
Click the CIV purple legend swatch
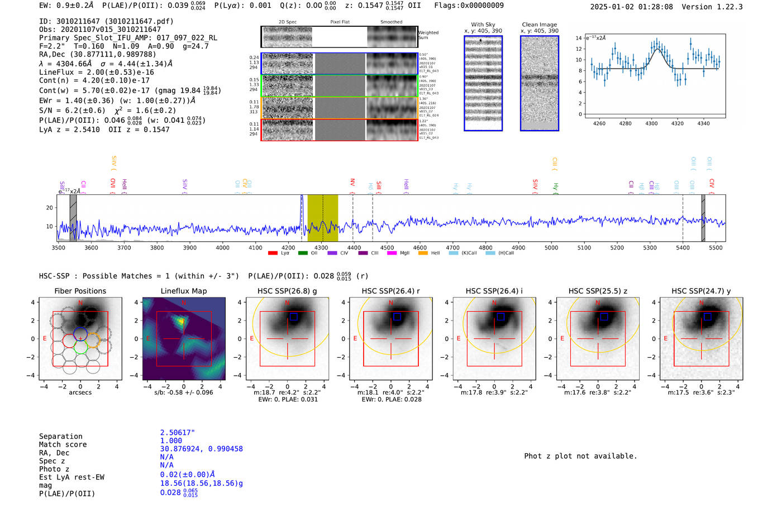pos(332,253)
